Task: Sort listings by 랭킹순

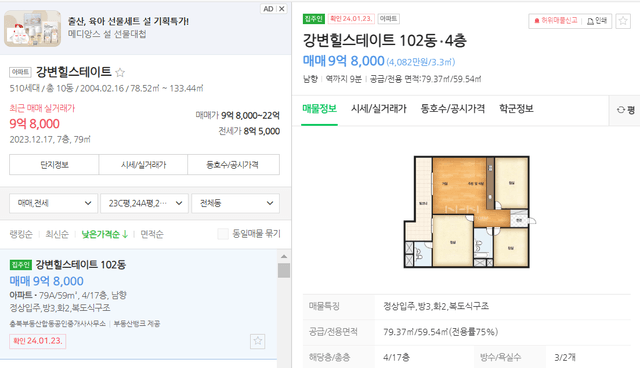Action: pos(21,234)
